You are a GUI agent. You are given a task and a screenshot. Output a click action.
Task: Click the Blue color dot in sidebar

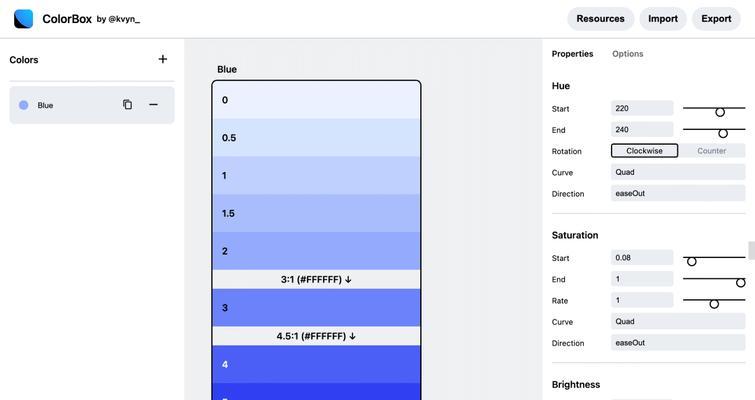pos(23,105)
